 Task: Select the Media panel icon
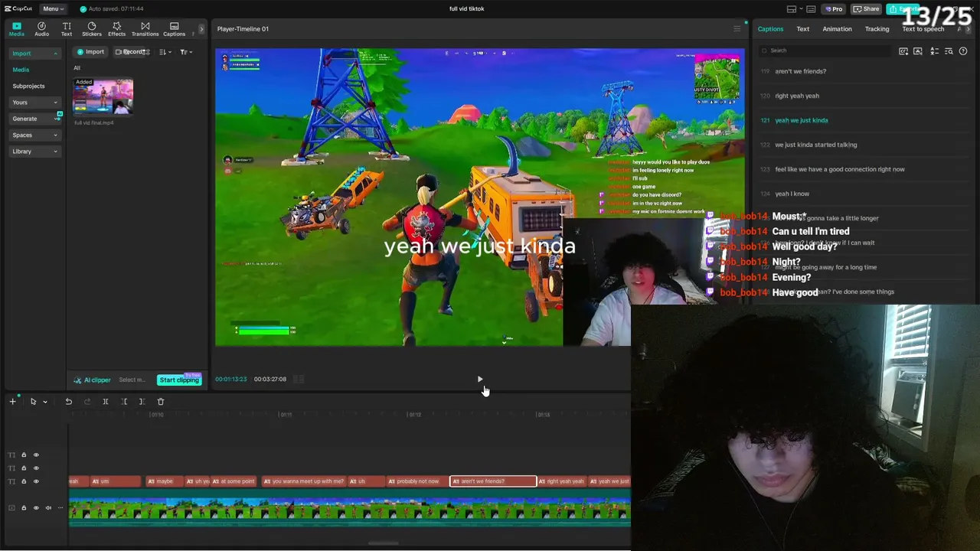pyautogui.click(x=16, y=29)
